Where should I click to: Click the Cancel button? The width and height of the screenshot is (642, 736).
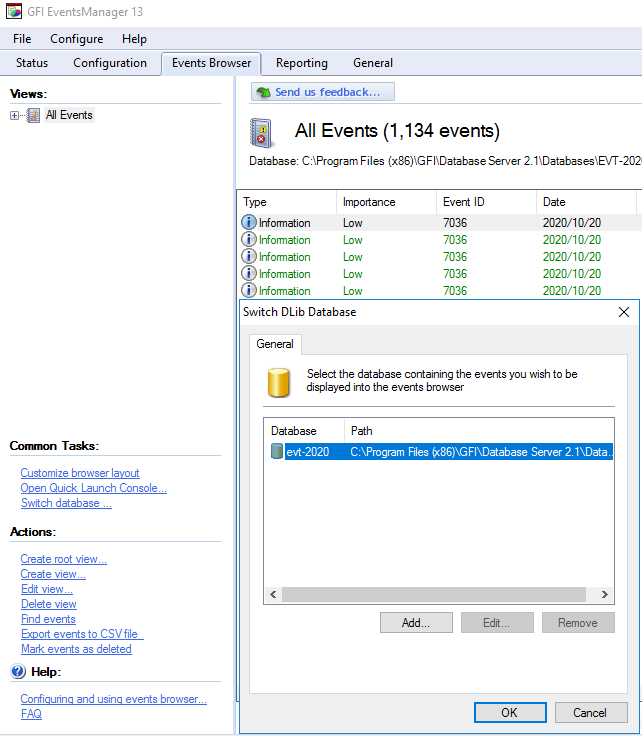(591, 713)
